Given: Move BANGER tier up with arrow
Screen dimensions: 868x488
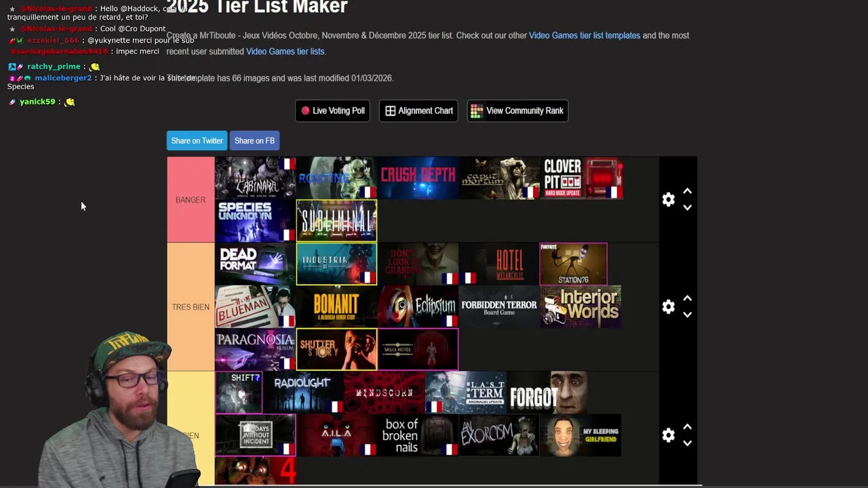Looking at the screenshot, I should point(687,191).
